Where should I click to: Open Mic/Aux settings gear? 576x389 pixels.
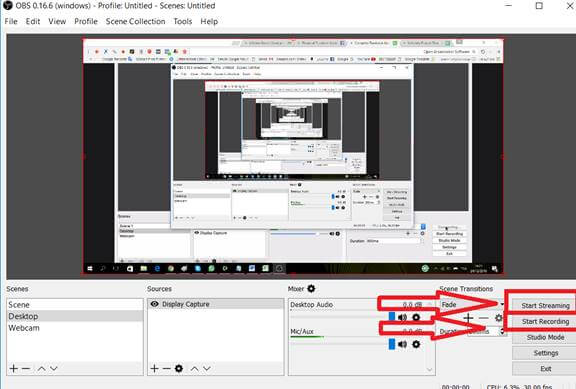(x=416, y=344)
